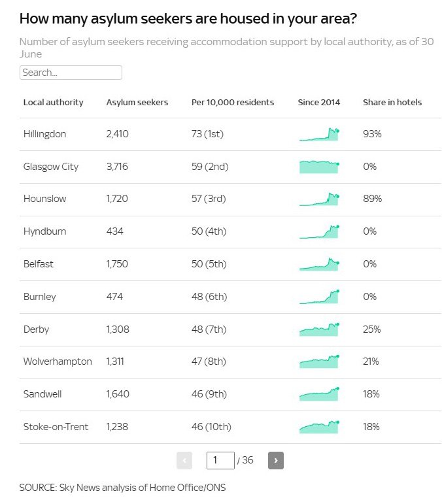Image resolution: width=442 pixels, height=504 pixels.
Task: Click the page number input box
Action: pos(220,460)
